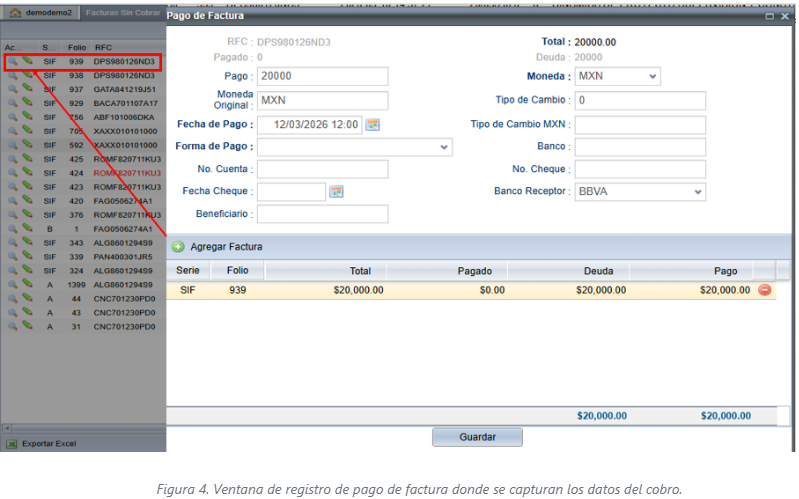Image resolution: width=799 pixels, height=499 pixels.
Task: Expand the Banco Receptor dropdown showing BBVA
Action: [697, 192]
